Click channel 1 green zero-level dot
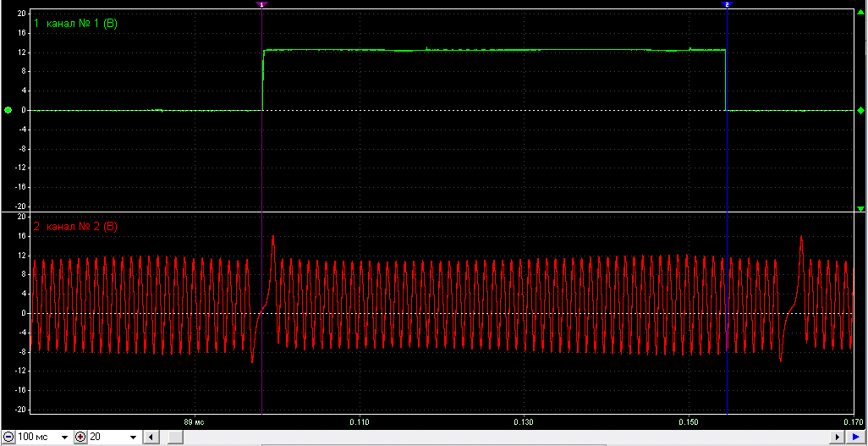 tap(8, 110)
